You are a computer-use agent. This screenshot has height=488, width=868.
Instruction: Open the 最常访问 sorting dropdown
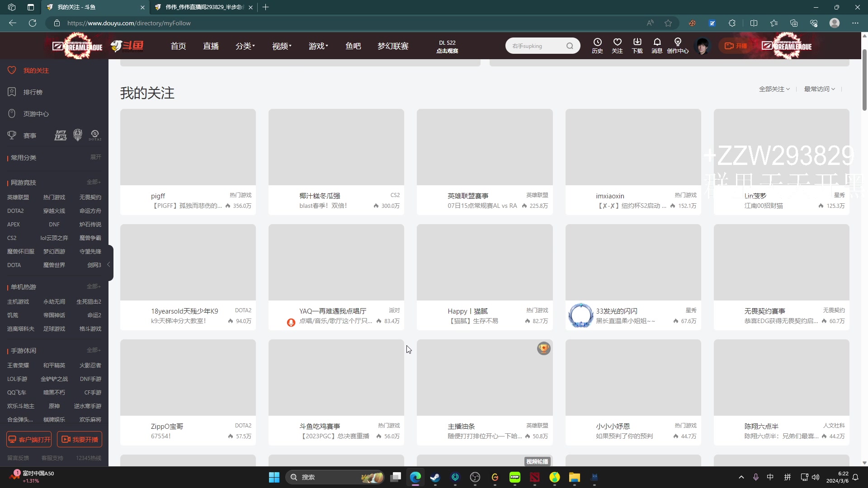coord(819,89)
